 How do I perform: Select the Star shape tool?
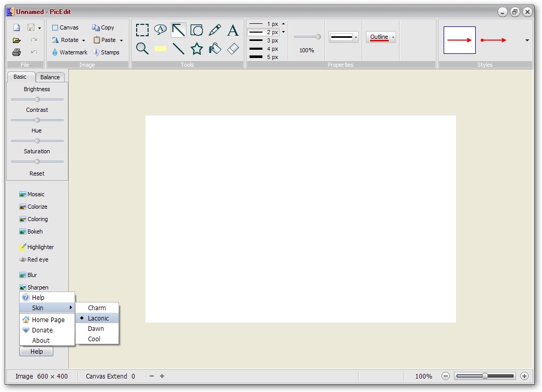[197, 49]
